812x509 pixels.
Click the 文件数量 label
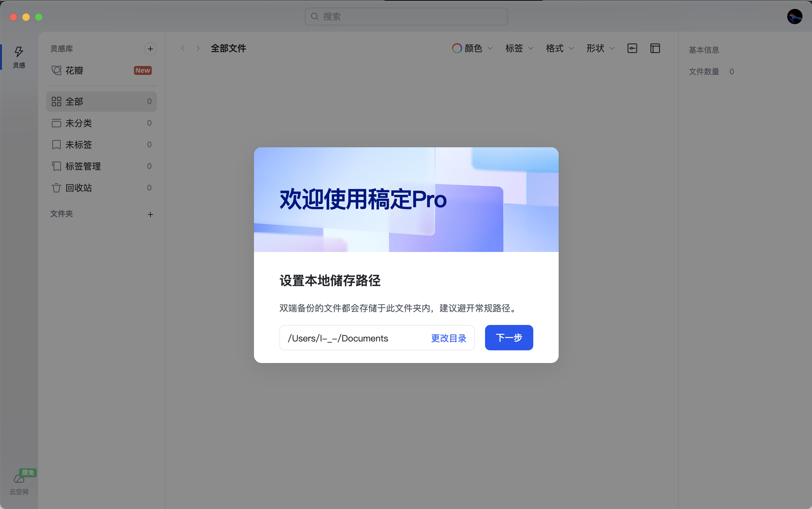[x=704, y=71]
